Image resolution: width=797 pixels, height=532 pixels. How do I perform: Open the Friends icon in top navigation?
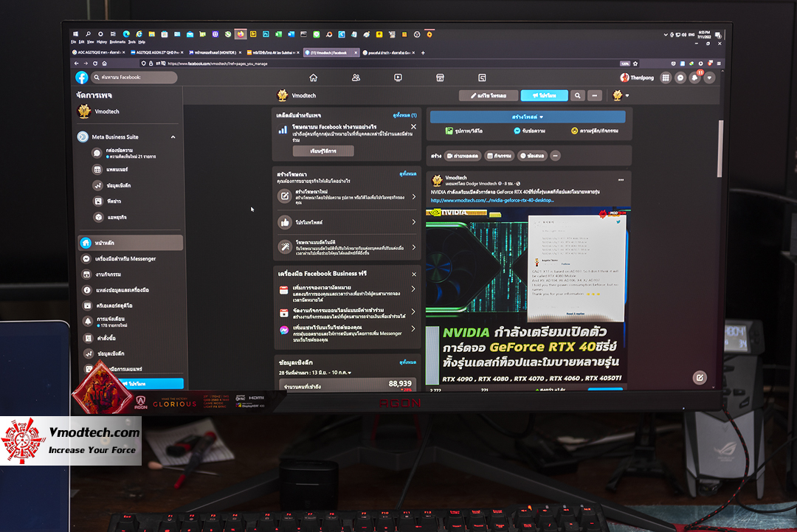356,77
